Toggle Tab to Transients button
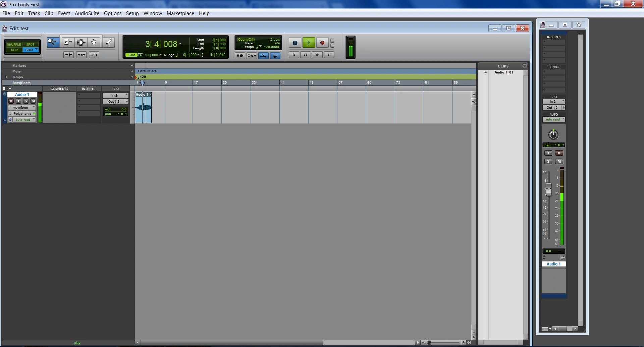 (68, 55)
